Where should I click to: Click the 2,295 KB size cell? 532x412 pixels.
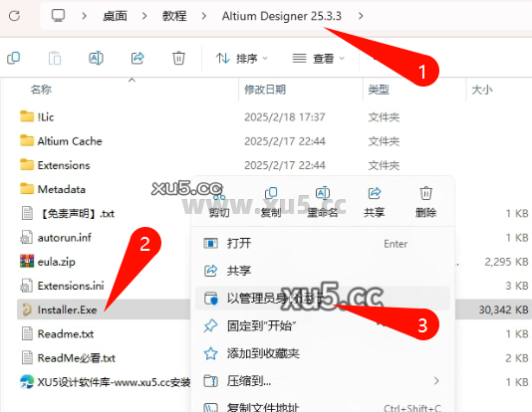pyautogui.click(x=506, y=262)
